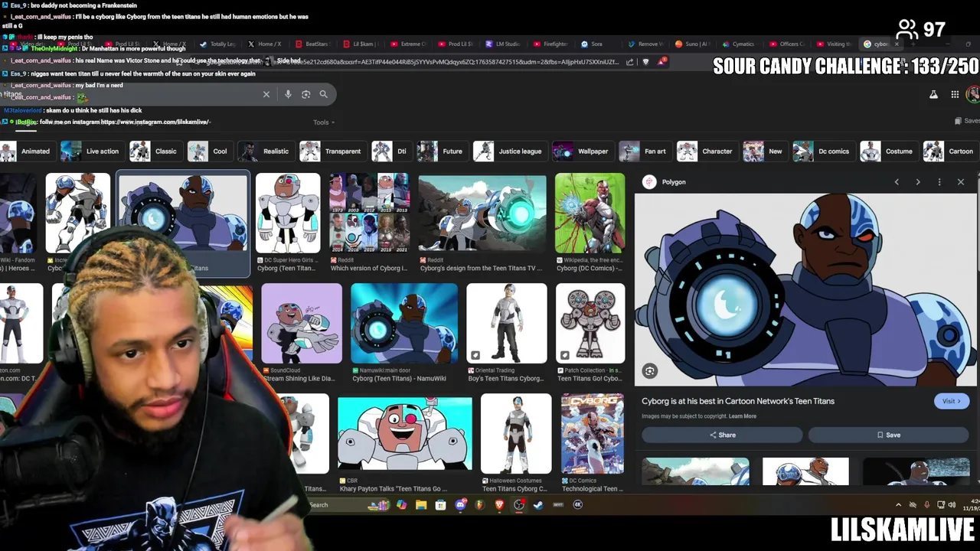Clear the Google search box text
Image resolution: width=980 pixels, height=551 pixels.
point(266,94)
